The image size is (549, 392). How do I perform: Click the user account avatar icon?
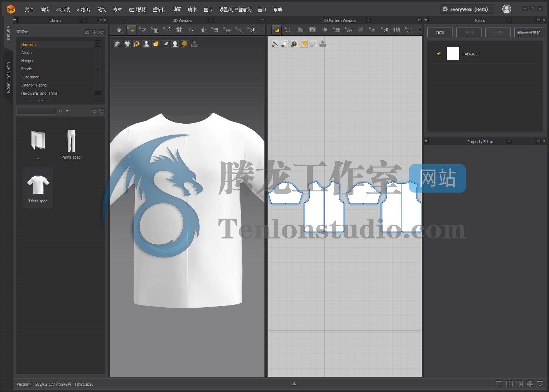coord(507,9)
